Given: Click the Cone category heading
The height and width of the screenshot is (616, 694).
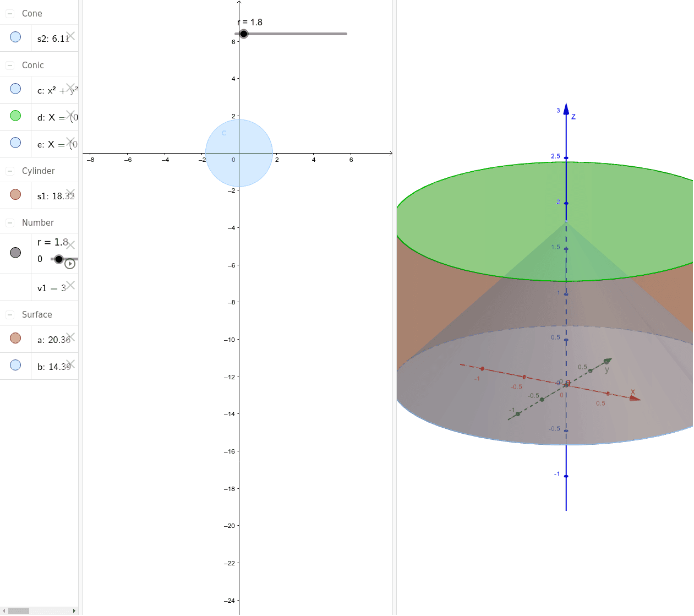Looking at the screenshot, I should (32, 13).
